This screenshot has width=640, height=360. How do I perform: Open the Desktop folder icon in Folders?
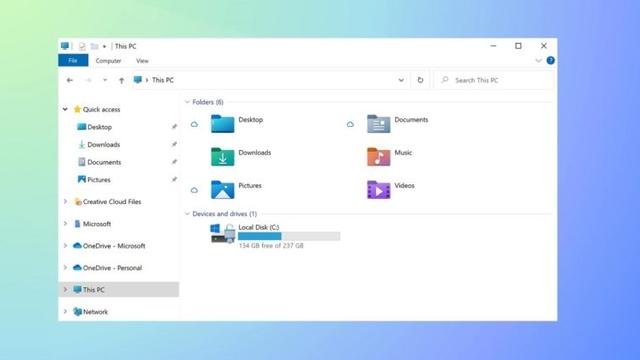(222, 124)
